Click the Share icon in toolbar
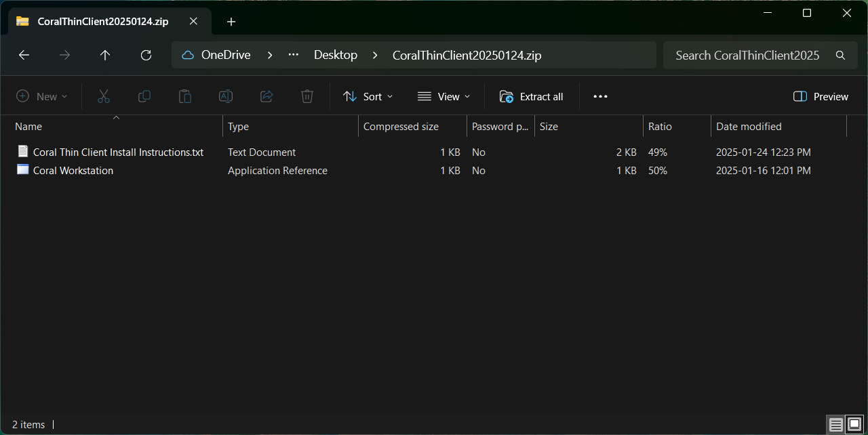 click(x=267, y=97)
